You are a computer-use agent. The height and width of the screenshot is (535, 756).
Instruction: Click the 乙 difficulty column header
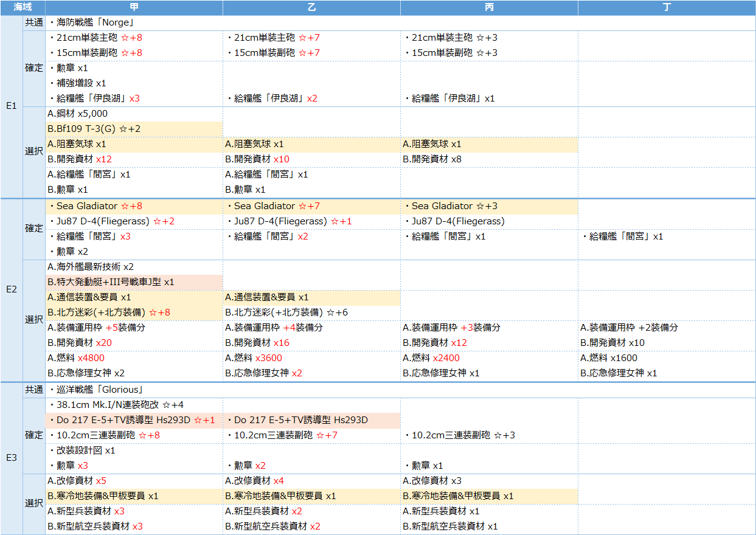click(311, 8)
